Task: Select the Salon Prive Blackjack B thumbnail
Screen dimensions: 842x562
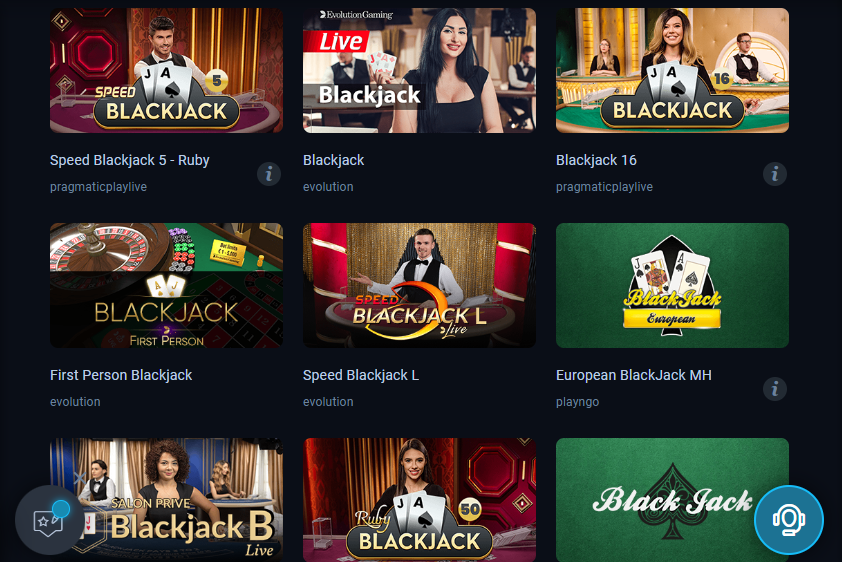Action: [166, 500]
